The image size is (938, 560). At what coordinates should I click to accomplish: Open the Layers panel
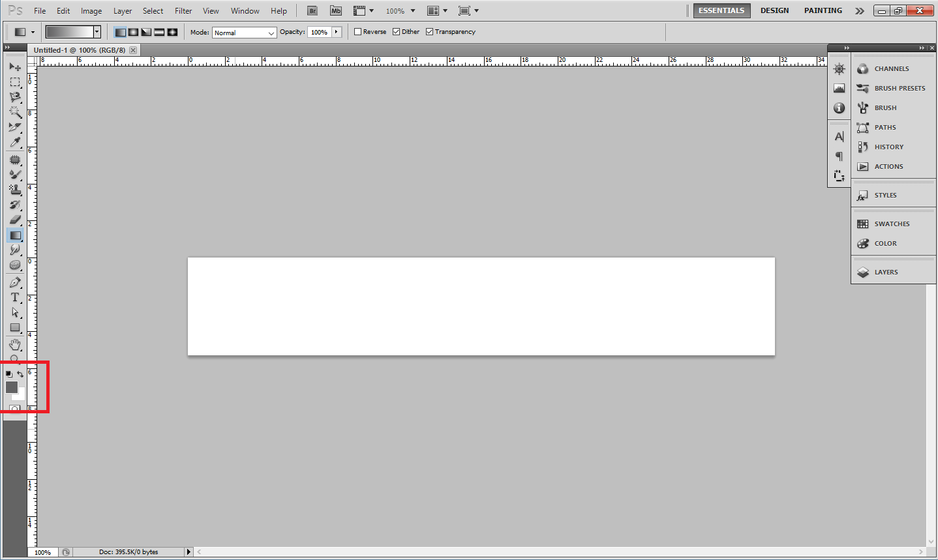(886, 273)
